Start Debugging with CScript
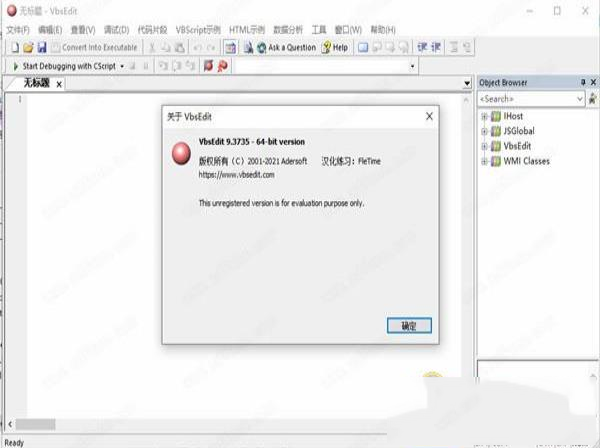The image size is (600, 448). [64, 66]
